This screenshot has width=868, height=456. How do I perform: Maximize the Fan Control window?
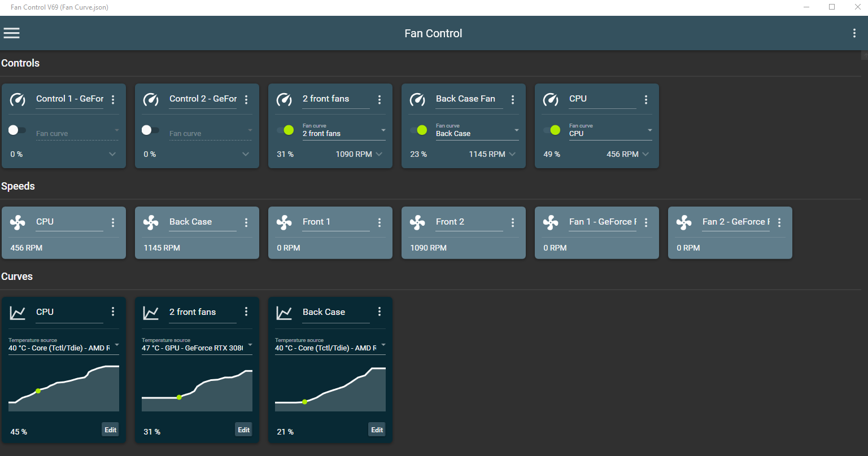(832, 7)
